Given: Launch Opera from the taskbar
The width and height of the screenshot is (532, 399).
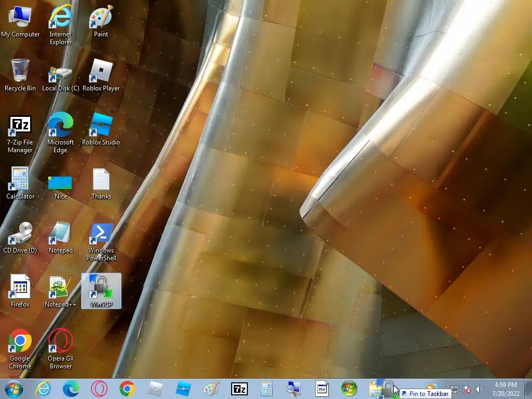Looking at the screenshot, I should tap(99, 389).
